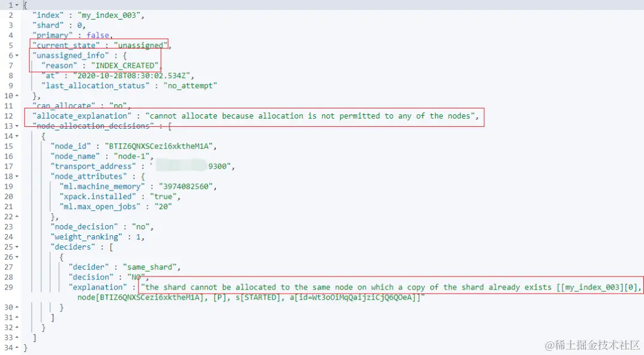Collapse the fold arrow on line 14
The height and width of the screenshot is (355, 644).
(17, 136)
